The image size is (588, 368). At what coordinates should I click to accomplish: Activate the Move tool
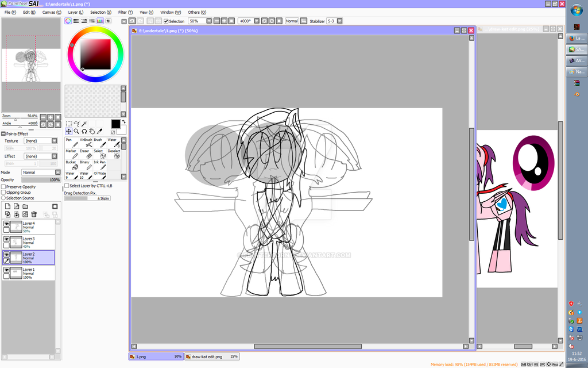pyautogui.click(x=69, y=131)
